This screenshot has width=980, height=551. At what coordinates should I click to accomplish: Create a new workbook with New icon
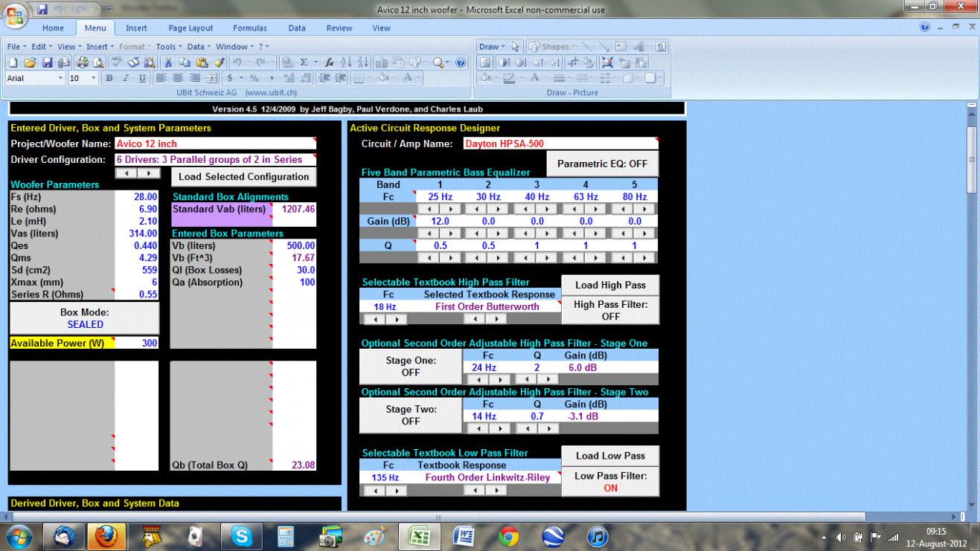click(13, 62)
